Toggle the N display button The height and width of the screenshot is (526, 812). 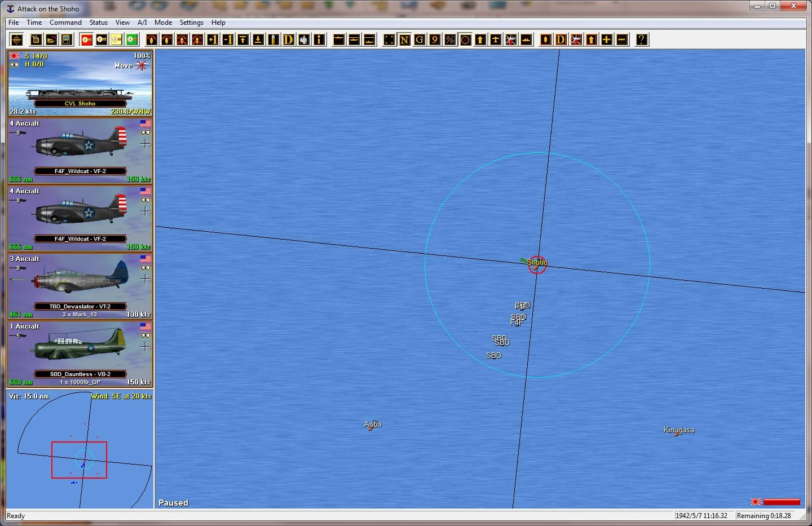point(404,39)
